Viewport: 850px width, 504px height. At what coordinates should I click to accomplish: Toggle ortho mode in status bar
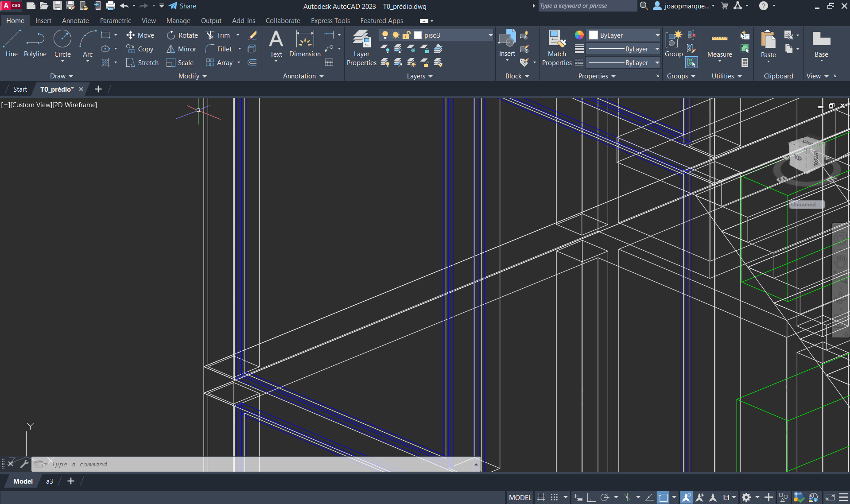point(591,497)
